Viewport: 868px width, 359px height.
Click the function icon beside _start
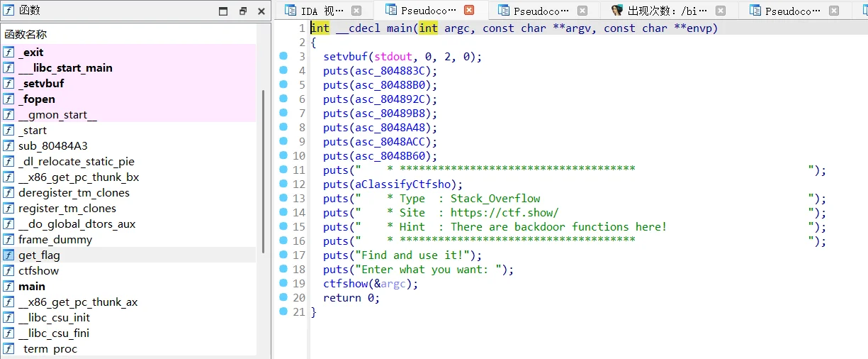pyautogui.click(x=9, y=131)
